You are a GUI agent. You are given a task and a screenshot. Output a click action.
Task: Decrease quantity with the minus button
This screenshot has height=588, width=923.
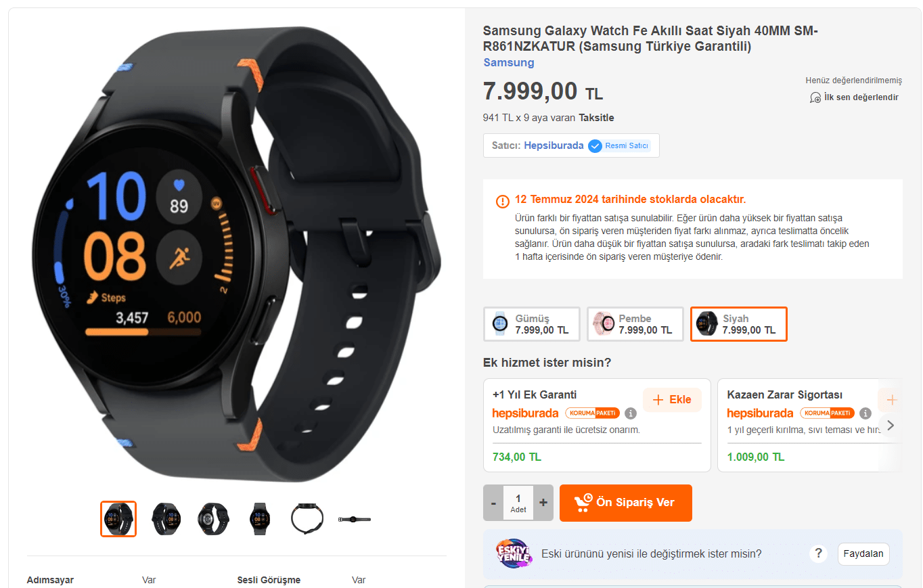[493, 503]
